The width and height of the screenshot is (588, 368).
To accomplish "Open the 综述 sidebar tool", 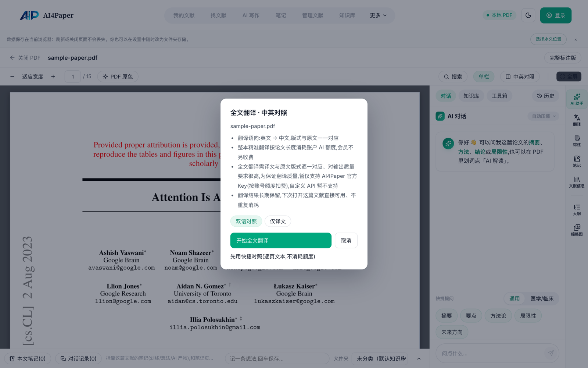I will pos(577,141).
